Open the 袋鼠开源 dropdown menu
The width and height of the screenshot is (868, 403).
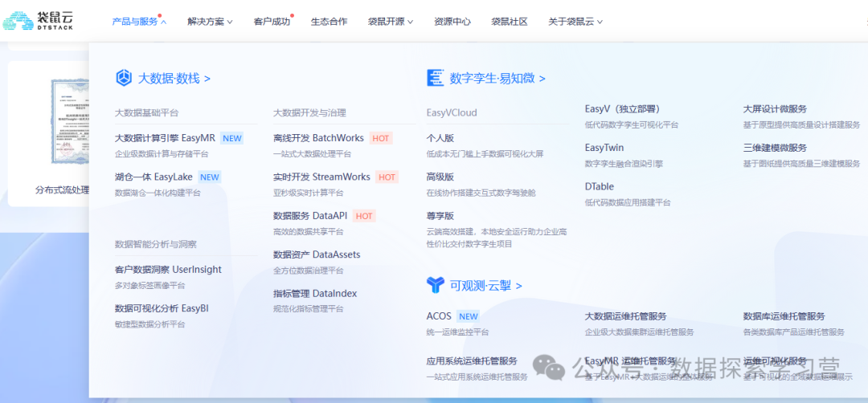pos(391,22)
